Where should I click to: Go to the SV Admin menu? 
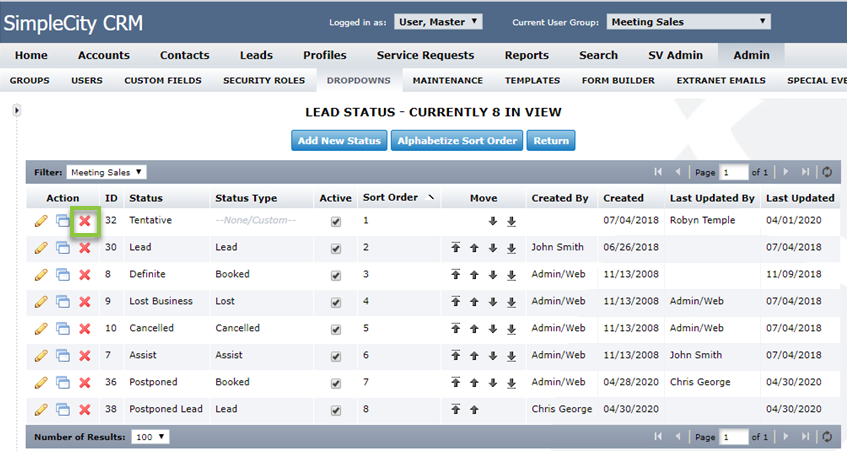coord(675,55)
